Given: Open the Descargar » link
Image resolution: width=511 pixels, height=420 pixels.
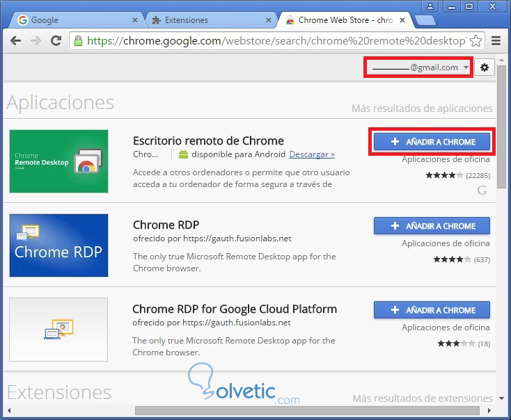Looking at the screenshot, I should (x=312, y=154).
